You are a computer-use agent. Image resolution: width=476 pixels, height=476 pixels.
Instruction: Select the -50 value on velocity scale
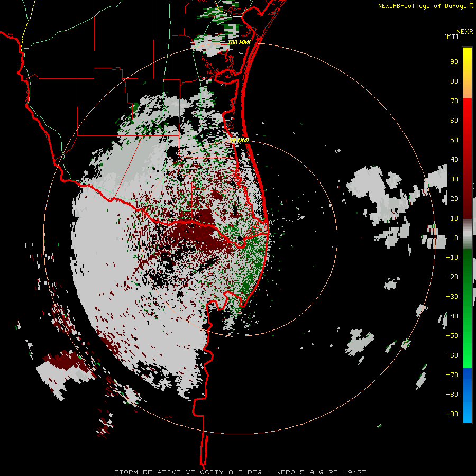point(452,336)
